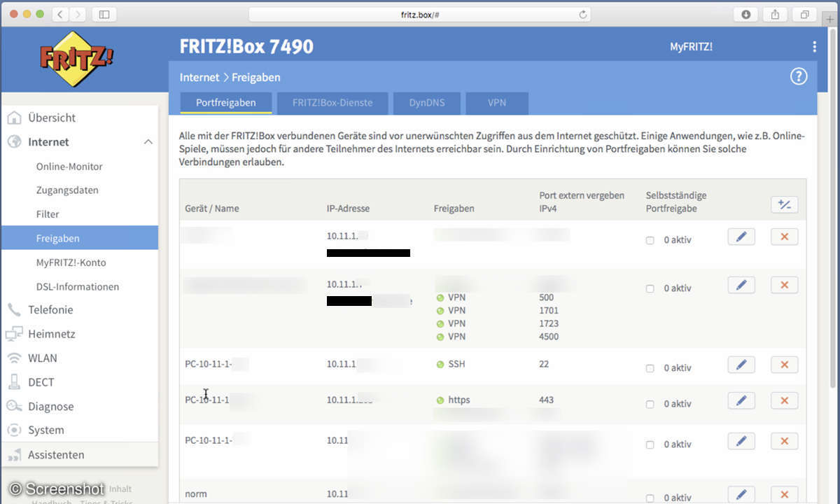
Task: Switch to the Portfreigaben tab
Action: click(225, 103)
